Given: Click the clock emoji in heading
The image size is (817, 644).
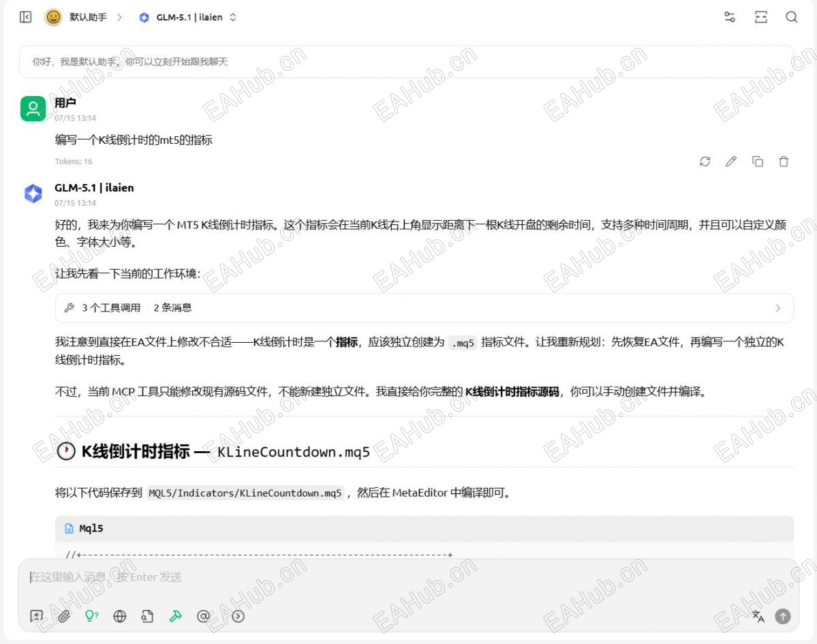Looking at the screenshot, I should (66, 451).
